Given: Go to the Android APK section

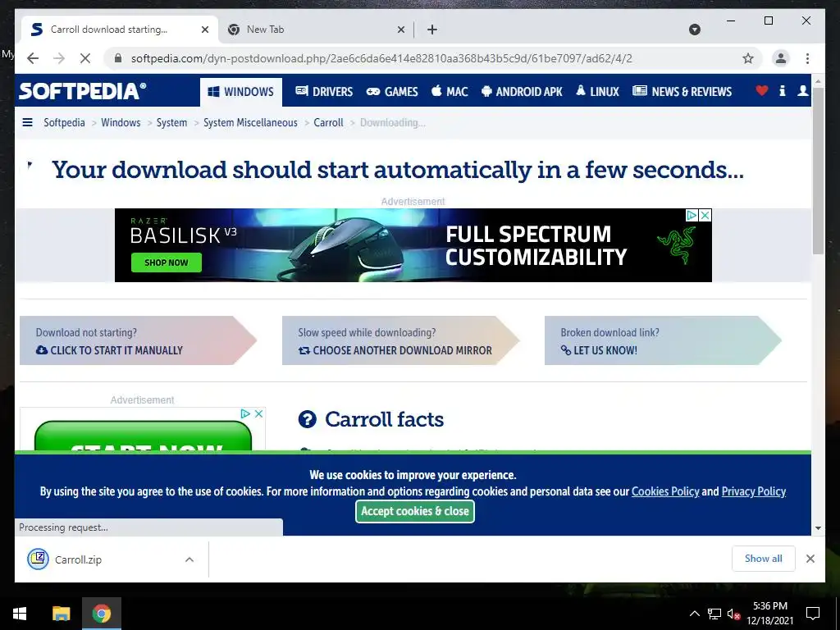Looking at the screenshot, I should click(x=522, y=92).
